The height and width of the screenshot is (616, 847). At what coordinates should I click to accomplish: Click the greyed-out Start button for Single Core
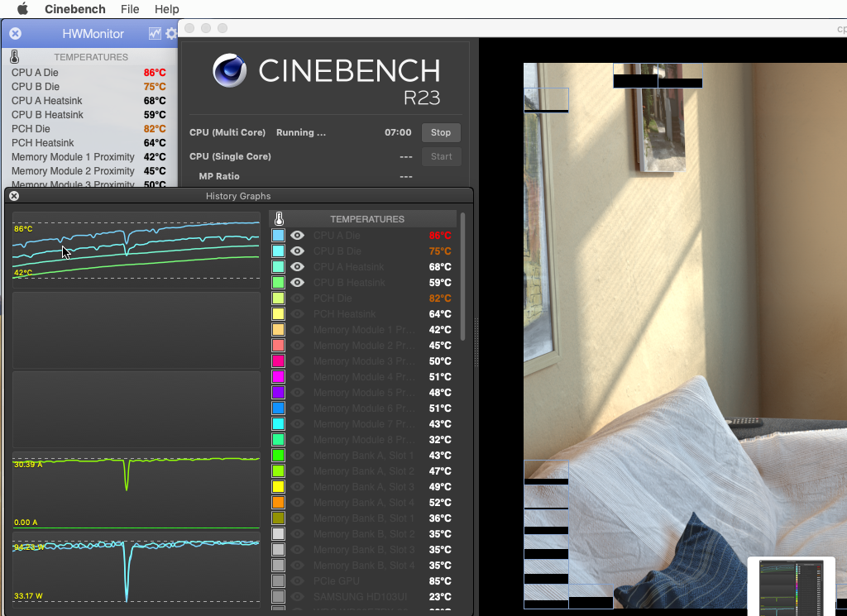[441, 156]
